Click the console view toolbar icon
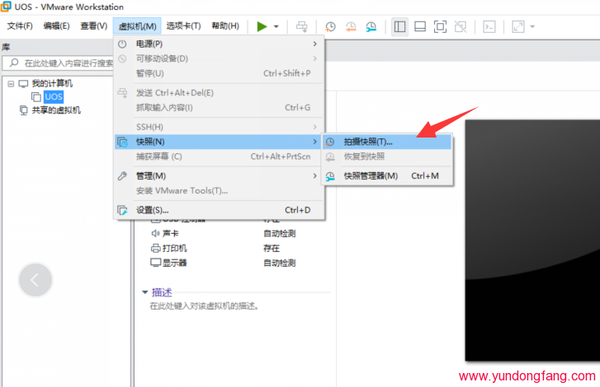The image size is (600, 387). [x=489, y=26]
